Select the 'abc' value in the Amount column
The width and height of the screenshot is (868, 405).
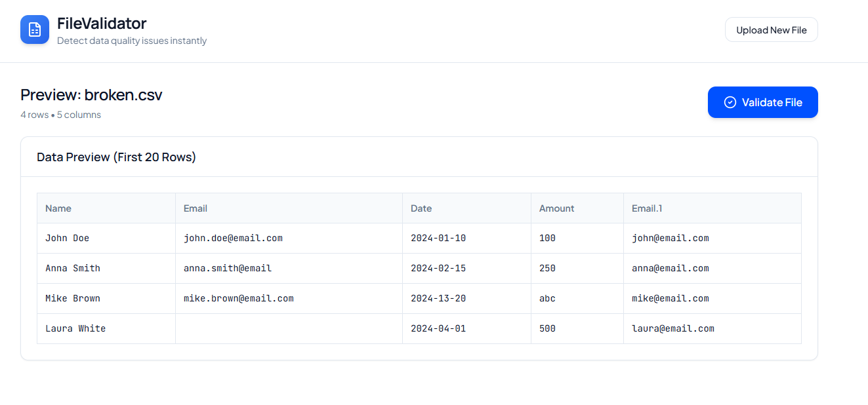[547, 298]
